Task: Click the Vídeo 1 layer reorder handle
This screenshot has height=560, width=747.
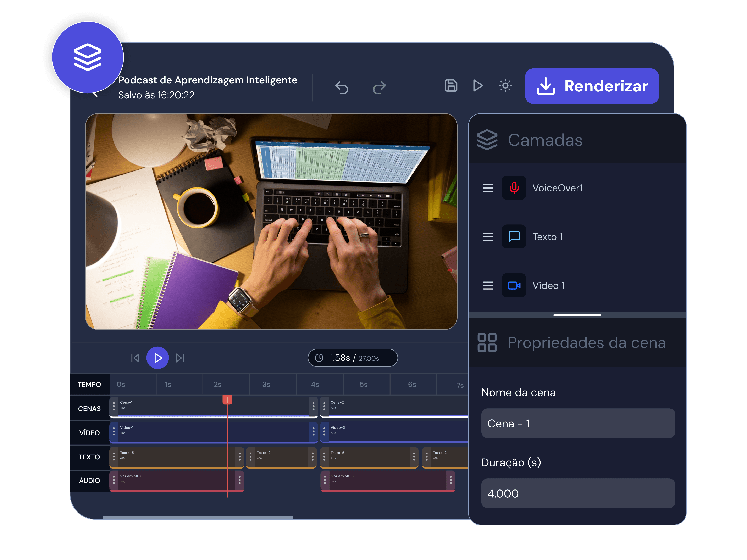Action: tap(488, 286)
